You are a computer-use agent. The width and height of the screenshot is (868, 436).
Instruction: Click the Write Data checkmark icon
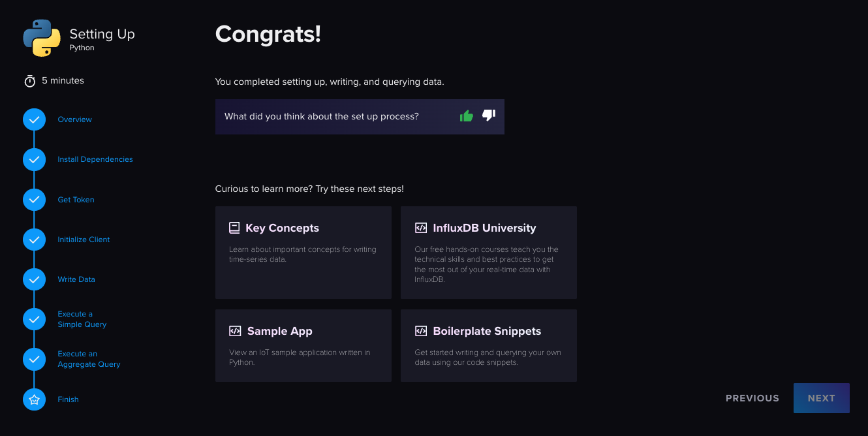pyautogui.click(x=34, y=279)
